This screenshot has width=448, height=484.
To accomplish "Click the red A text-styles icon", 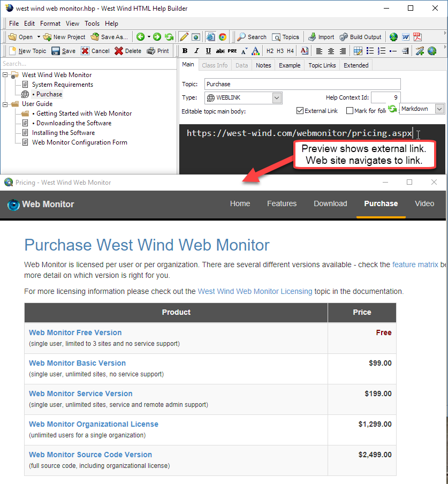I will coord(304,51).
